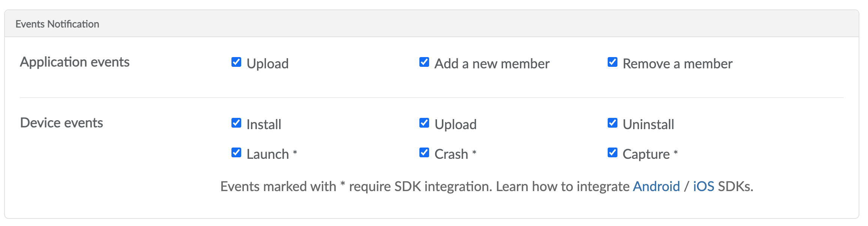The width and height of the screenshot is (868, 226).
Task: Click the "Uninstall" label text
Action: pyautogui.click(x=648, y=124)
